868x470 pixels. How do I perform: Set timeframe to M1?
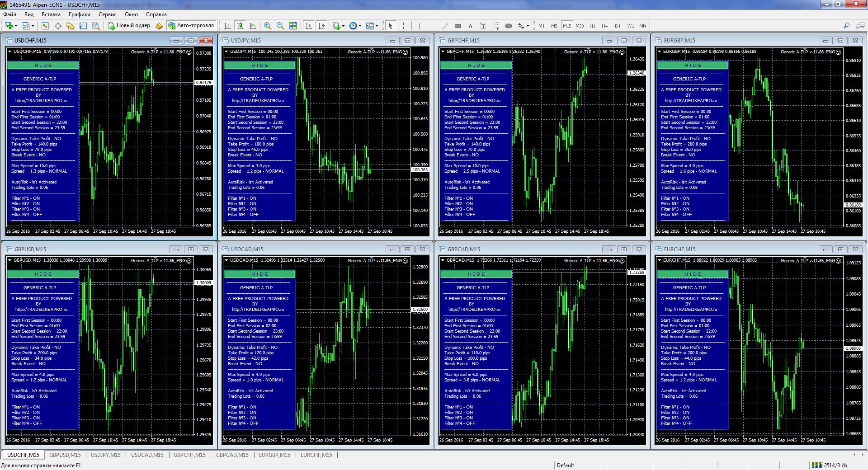click(x=542, y=26)
